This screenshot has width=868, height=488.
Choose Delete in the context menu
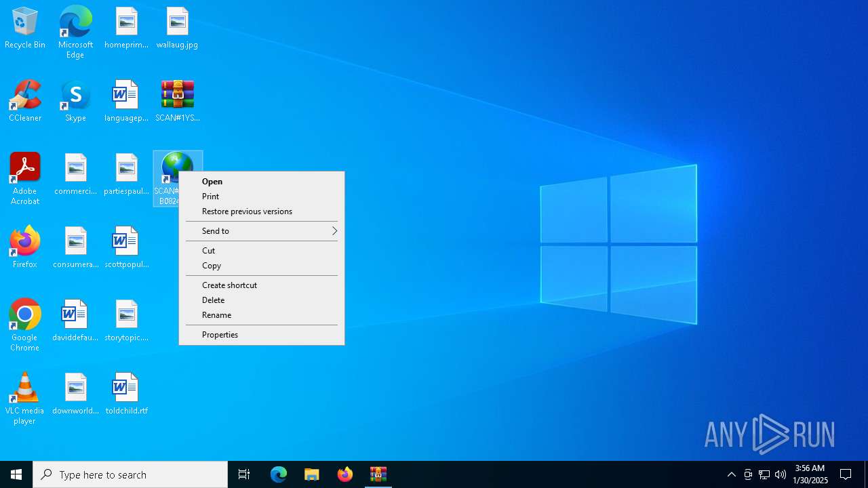[262, 300]
